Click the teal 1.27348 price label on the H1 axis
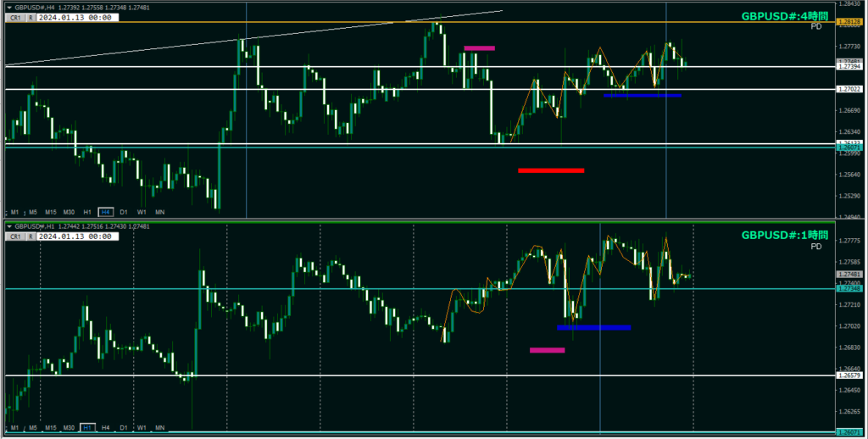Viewport: 868px width, 439px height. 849,289
